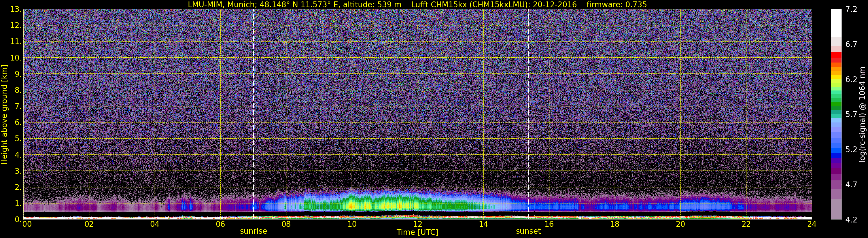Viewport: 868px width, 238px height.
Task: Click the white top section of the colorbar
Action: [x=836, y=23]
